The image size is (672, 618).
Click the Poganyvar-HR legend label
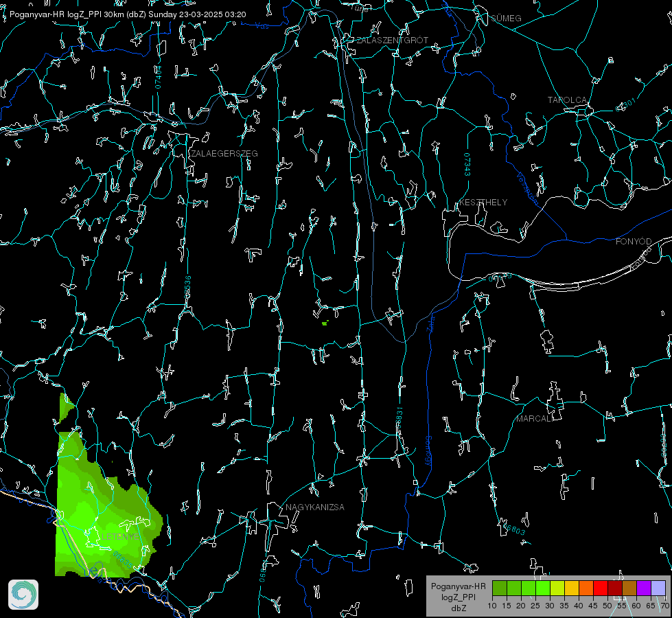[x=458, y=586]
